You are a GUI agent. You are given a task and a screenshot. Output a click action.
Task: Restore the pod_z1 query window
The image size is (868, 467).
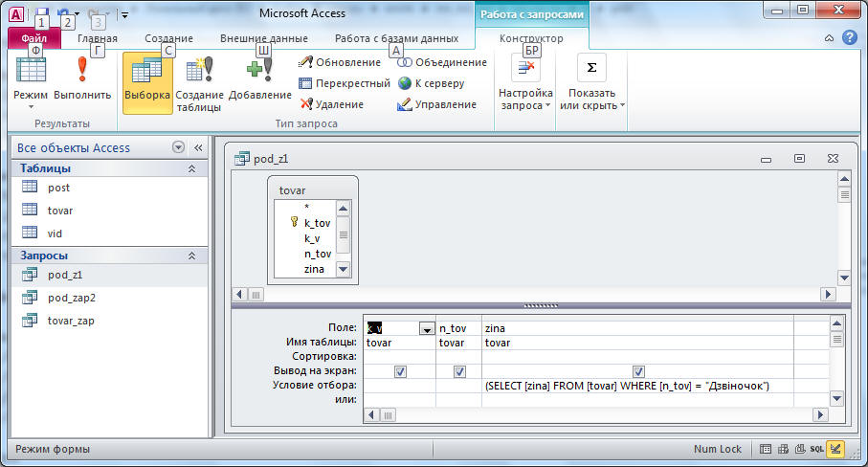799,159
